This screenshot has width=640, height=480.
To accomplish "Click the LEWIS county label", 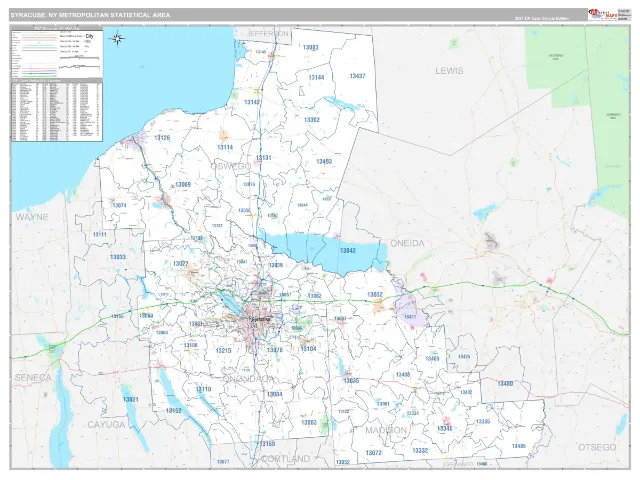I will [x=449, y=71].
